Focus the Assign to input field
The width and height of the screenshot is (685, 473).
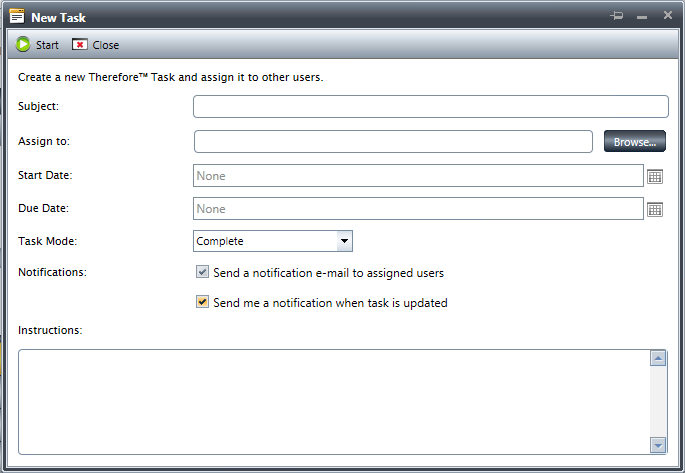[x=393, y=142]
